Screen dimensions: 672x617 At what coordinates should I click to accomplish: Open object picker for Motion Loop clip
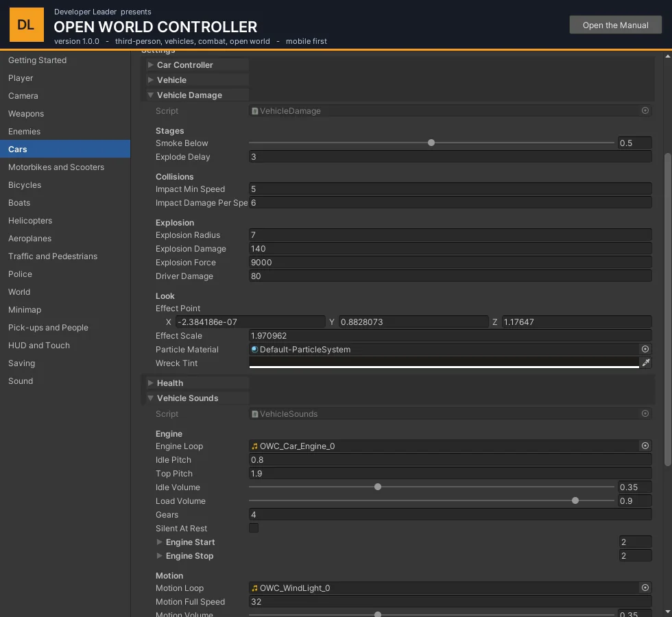[645, 588]
